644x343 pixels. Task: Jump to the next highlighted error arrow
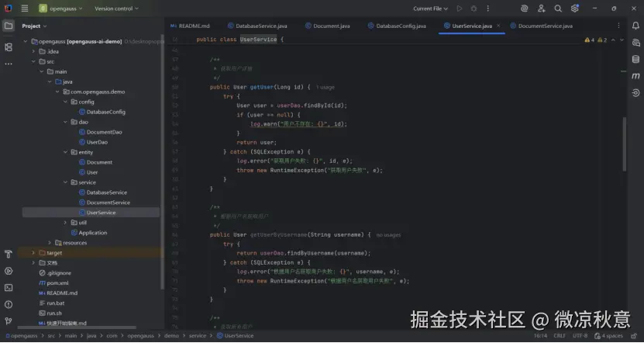[622, 40]
